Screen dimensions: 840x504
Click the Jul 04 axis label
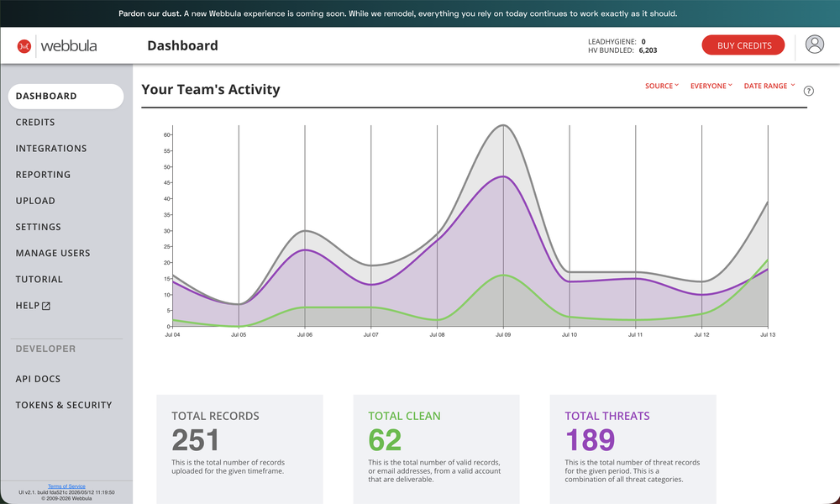coord(172,335)
